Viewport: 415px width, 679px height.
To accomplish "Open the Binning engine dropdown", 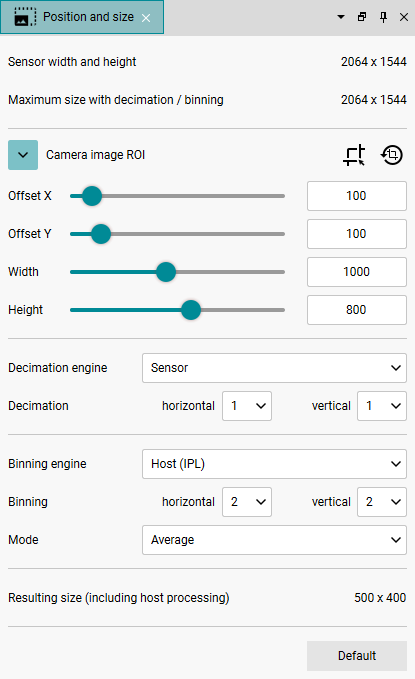I will pos(274,464).
